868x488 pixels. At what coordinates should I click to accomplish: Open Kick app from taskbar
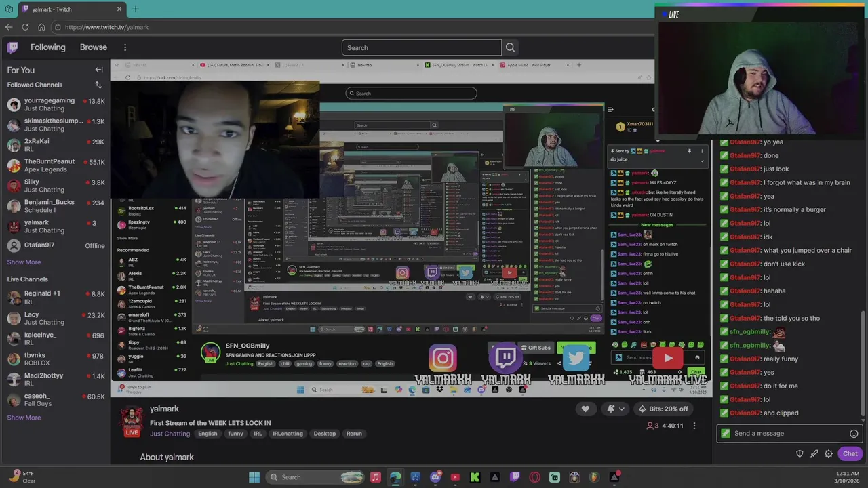tap(475, 477)
